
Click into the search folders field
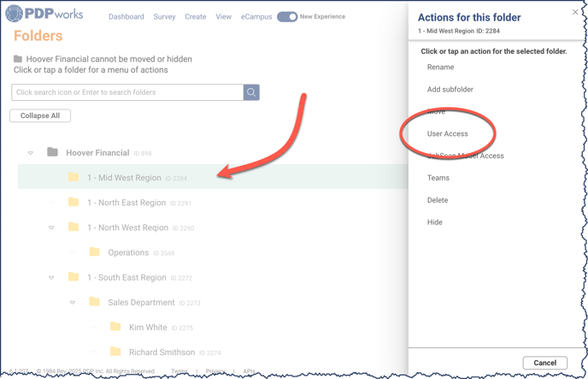pos(127,92)
